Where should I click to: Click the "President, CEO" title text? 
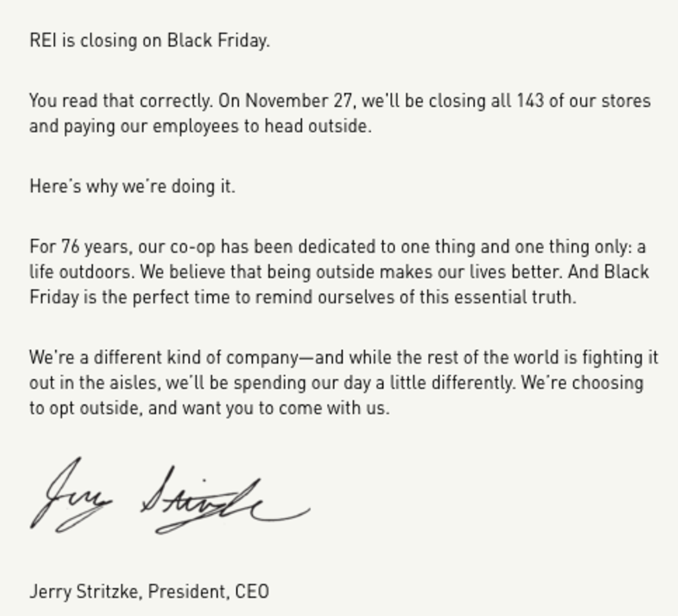208,592
